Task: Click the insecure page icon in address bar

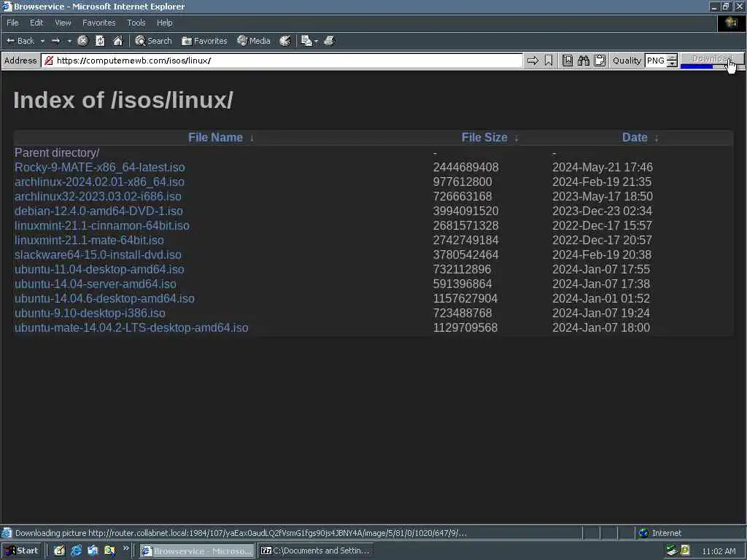Action: point(48,61)
